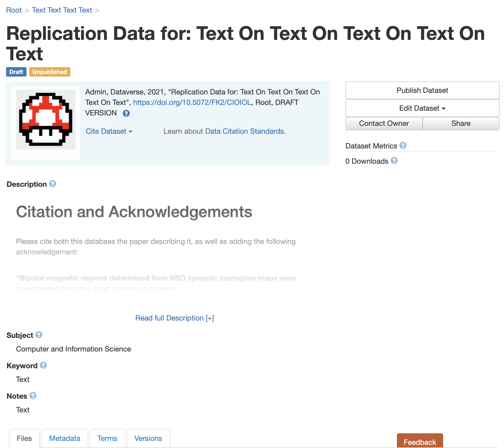
Task: Open the Terms tab
Action: point(107,438)
